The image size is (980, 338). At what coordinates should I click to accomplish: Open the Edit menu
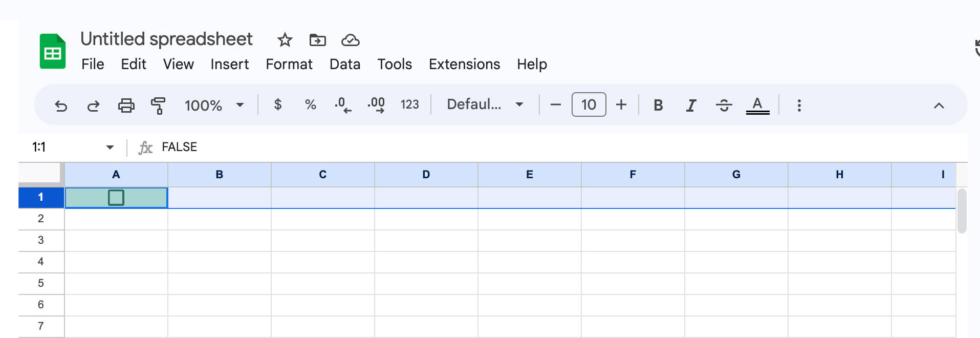pyautogui.click(x=134, y=65)
